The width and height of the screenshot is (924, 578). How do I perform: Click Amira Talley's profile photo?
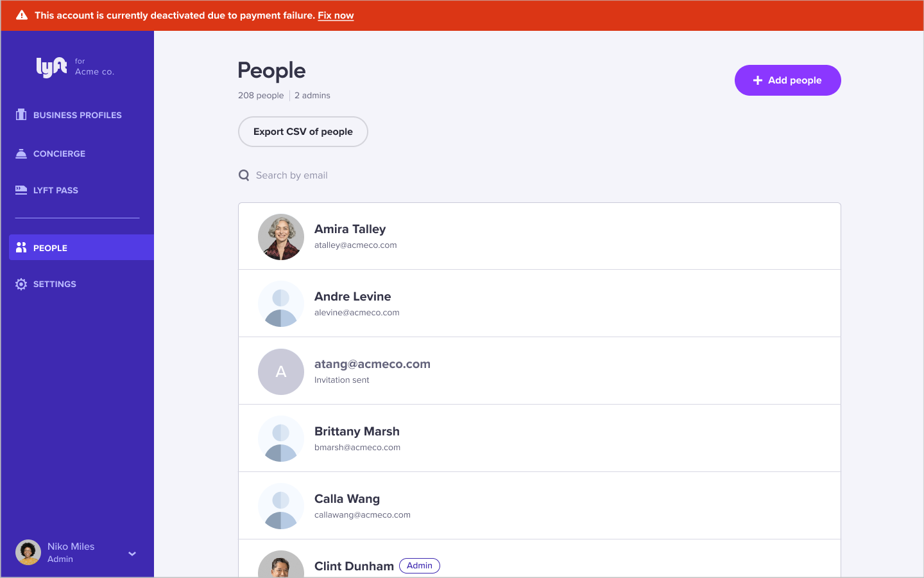click(x=281, y=237)
